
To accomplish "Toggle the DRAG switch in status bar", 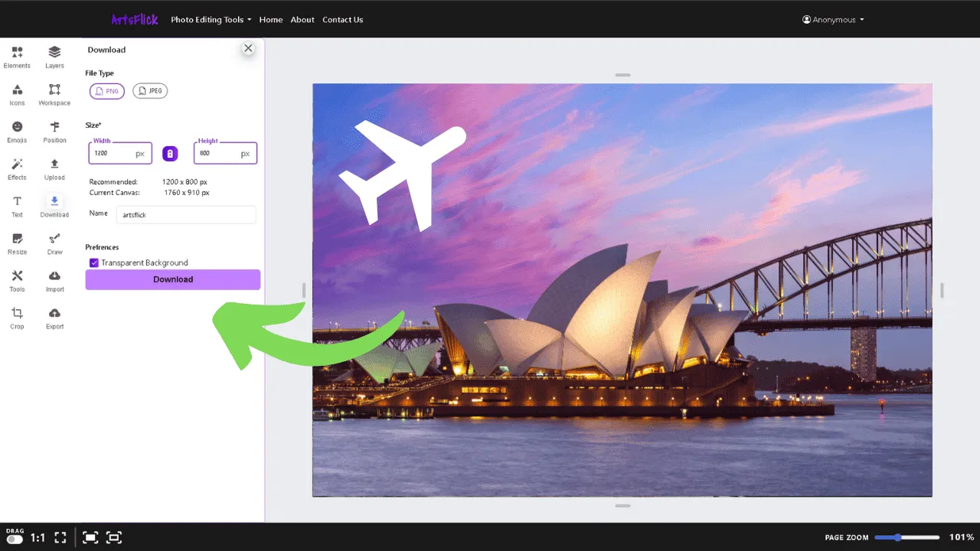I will point(15,540).
